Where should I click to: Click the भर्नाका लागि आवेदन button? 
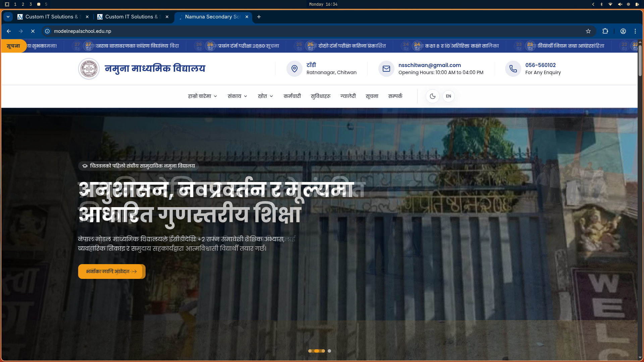tap(111, 271)
